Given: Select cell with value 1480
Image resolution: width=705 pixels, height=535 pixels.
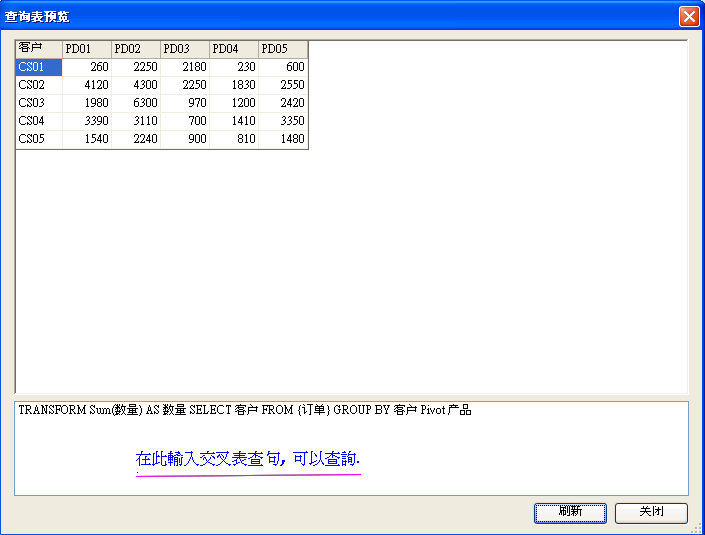Looking at the screenshot, I should pyautogui.click(x=282, y=139).
